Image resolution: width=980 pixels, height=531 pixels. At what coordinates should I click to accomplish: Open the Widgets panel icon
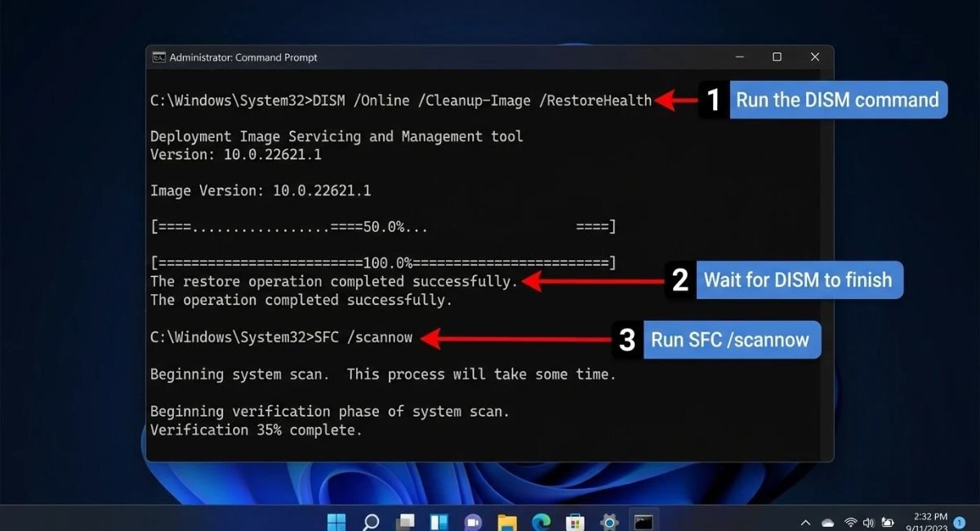439,521
